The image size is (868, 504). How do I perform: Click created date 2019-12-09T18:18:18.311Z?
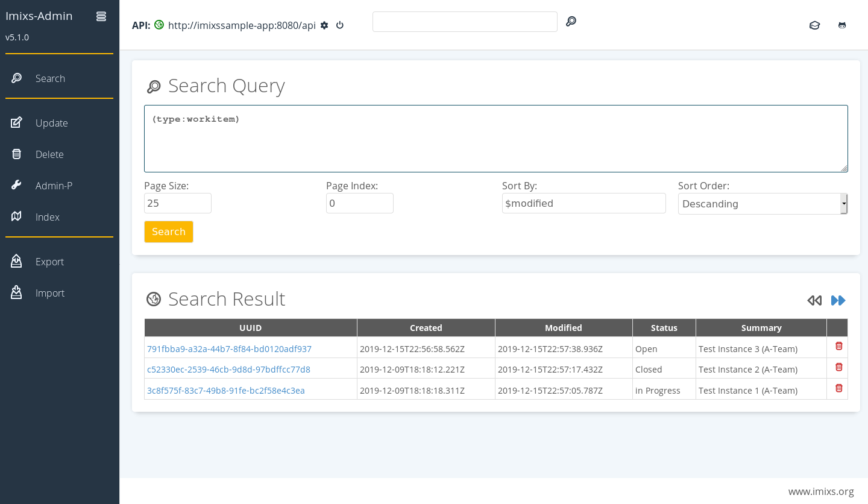click(x=412, y=391)
